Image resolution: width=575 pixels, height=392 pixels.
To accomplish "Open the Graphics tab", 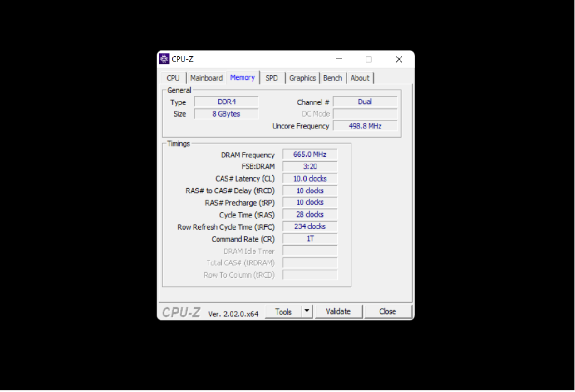I will (x=302, y=78).
